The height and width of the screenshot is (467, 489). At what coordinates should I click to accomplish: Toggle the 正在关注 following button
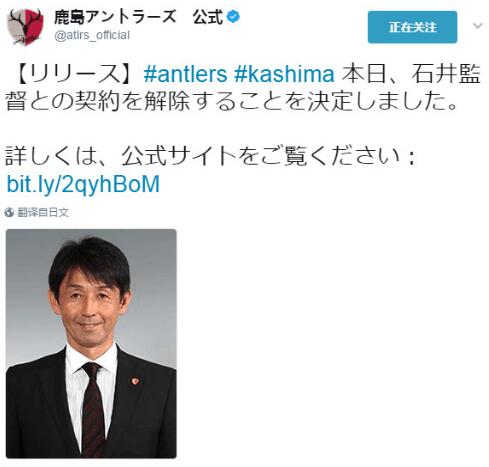click(x=412, y=27)
